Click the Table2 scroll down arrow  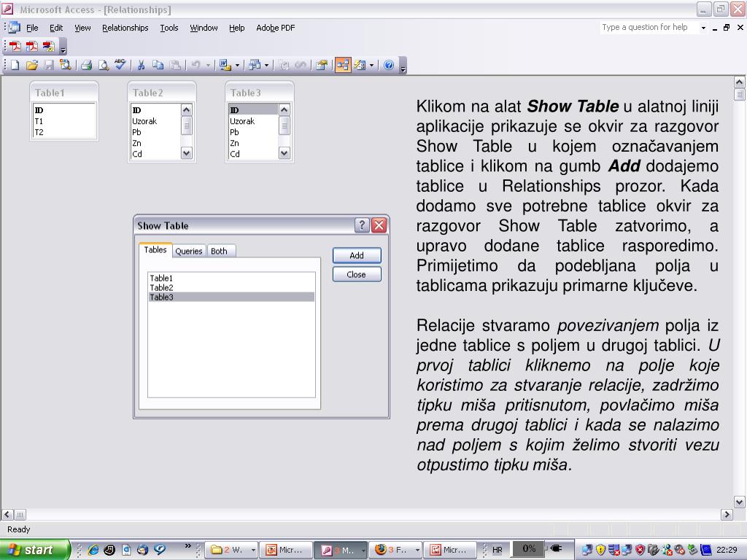coord(187,153)
